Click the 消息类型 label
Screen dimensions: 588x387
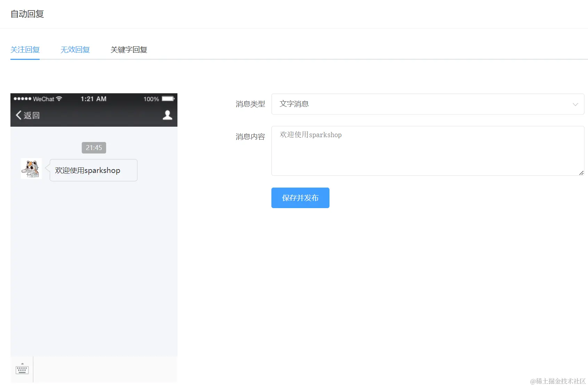[x=250, y=104]
